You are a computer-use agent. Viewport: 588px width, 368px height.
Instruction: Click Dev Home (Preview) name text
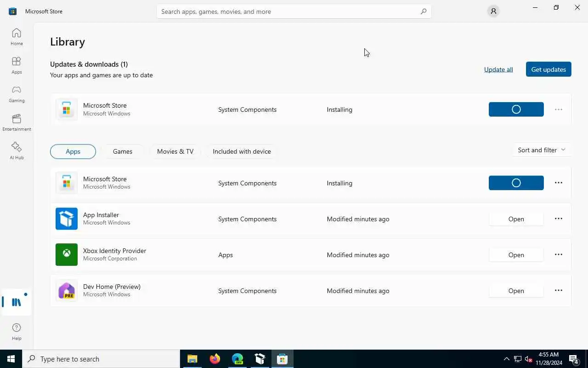[x=112, y=287]
